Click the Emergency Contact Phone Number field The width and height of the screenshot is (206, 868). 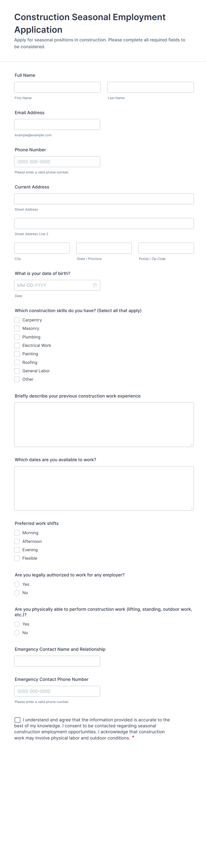tap(57, 691)
